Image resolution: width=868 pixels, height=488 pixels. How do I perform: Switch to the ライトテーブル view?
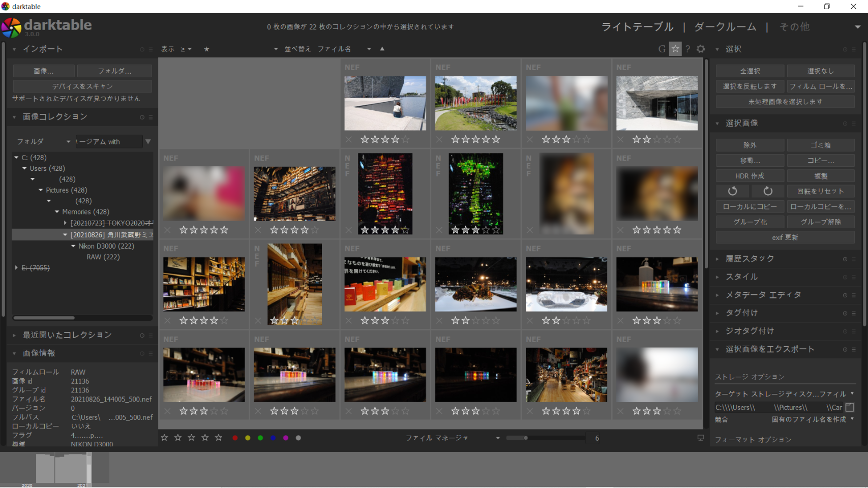coord(637,27)
